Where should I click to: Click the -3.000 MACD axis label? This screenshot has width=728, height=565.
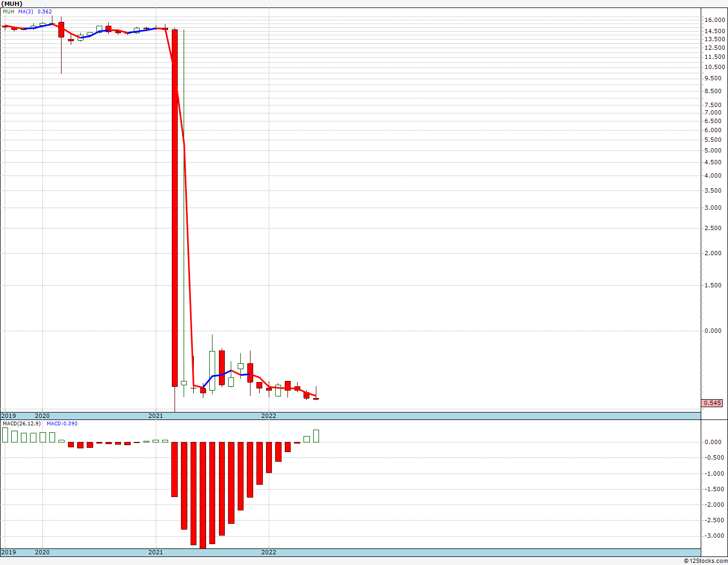tap(714, 535)
